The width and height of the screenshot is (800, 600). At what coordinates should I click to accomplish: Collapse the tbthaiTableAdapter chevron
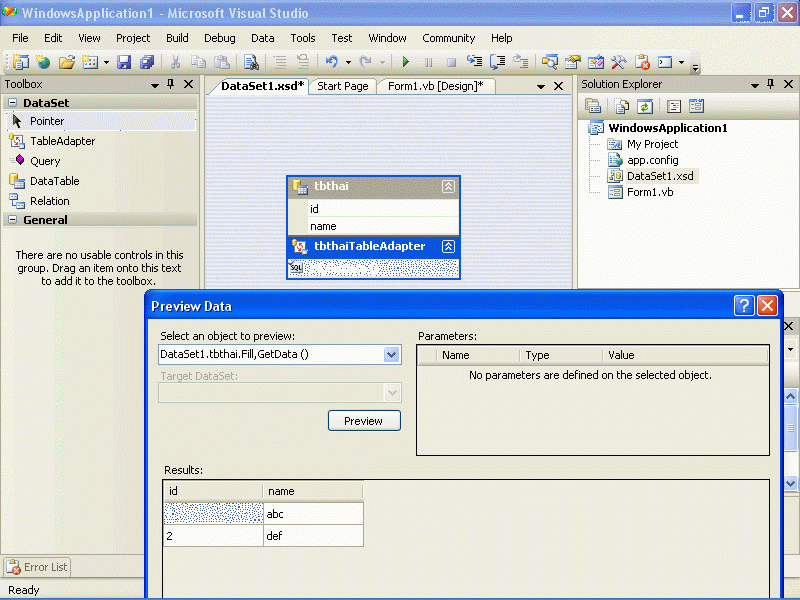[x=448, y=246]
